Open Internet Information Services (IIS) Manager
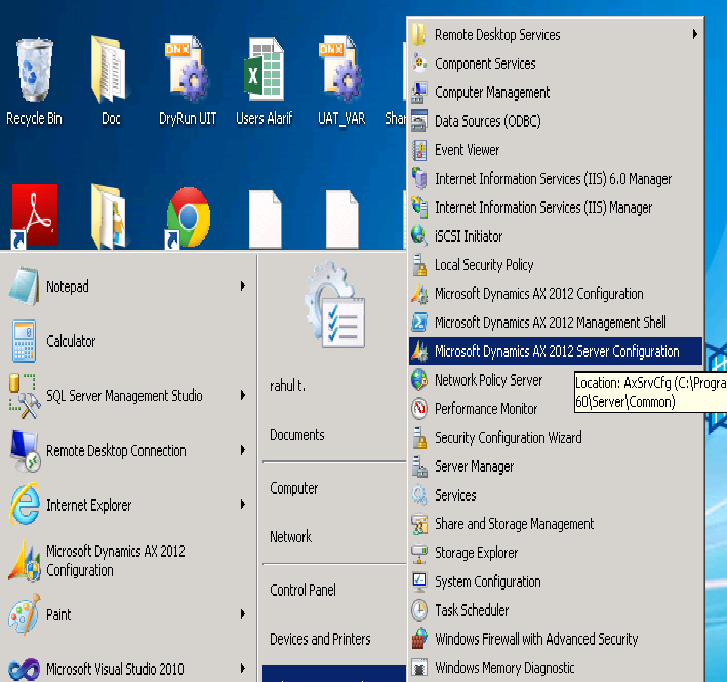The image size is (727, 682). click(x=555, y=207)
